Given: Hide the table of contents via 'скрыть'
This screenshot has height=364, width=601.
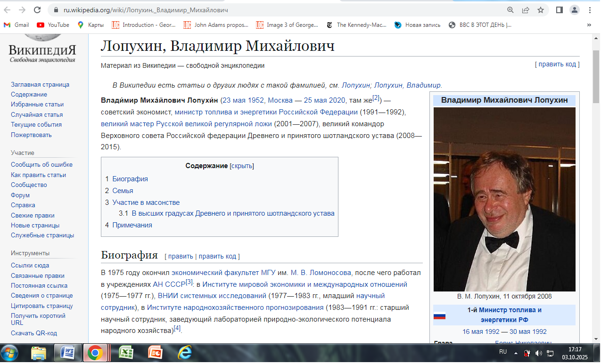Looking at the screenshot, I should coord(242,166).
